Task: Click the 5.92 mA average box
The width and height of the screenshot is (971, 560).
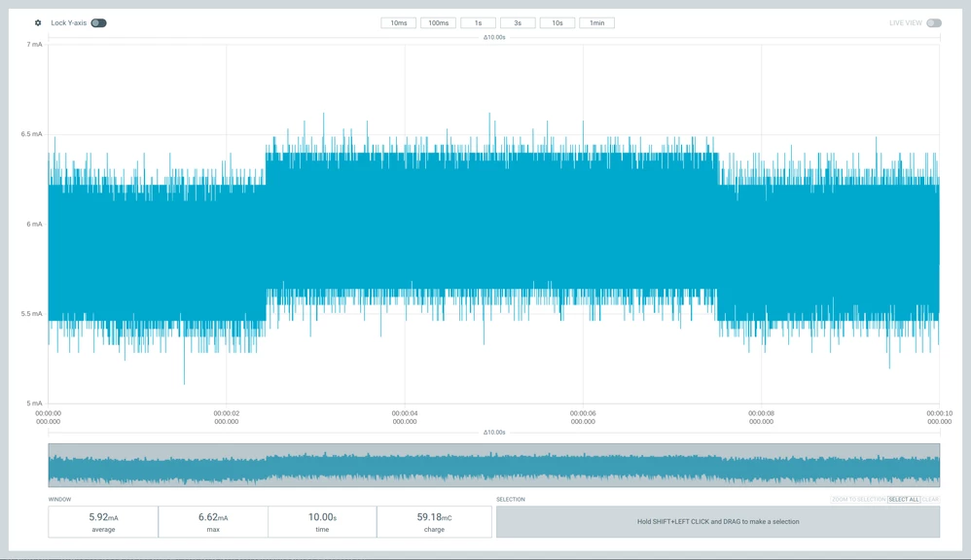Action: pyautogui.click(x=103, y=522)
